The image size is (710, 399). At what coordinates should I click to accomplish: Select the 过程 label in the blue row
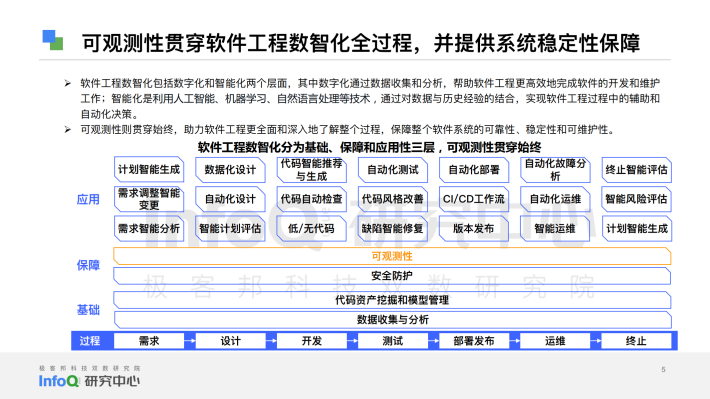(x=90, y=341)
